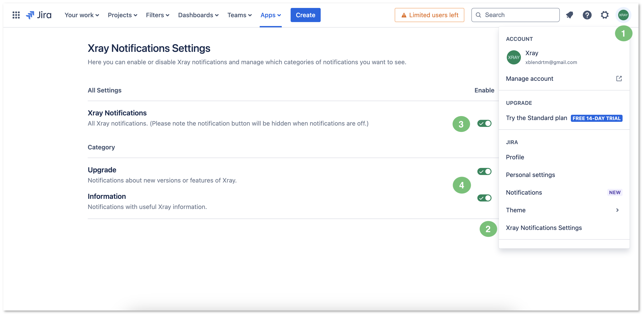Open the notifications bell icon
The image size is (644, 316).
(570, 15)
